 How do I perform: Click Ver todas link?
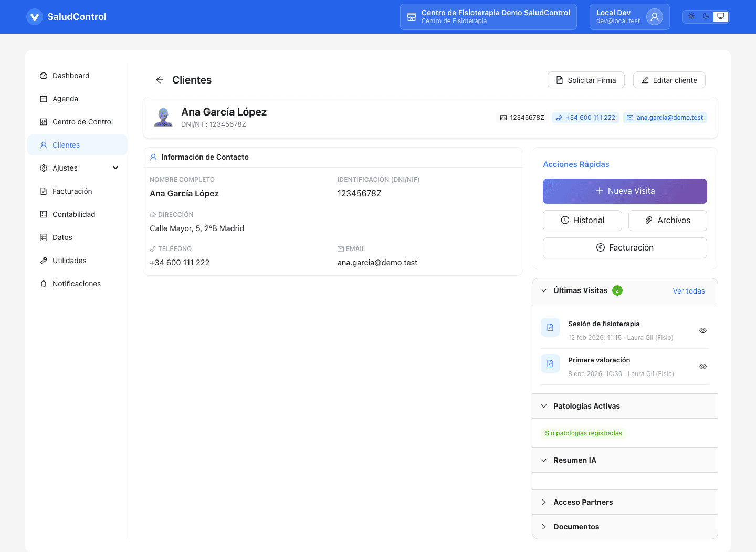(689, 291)
